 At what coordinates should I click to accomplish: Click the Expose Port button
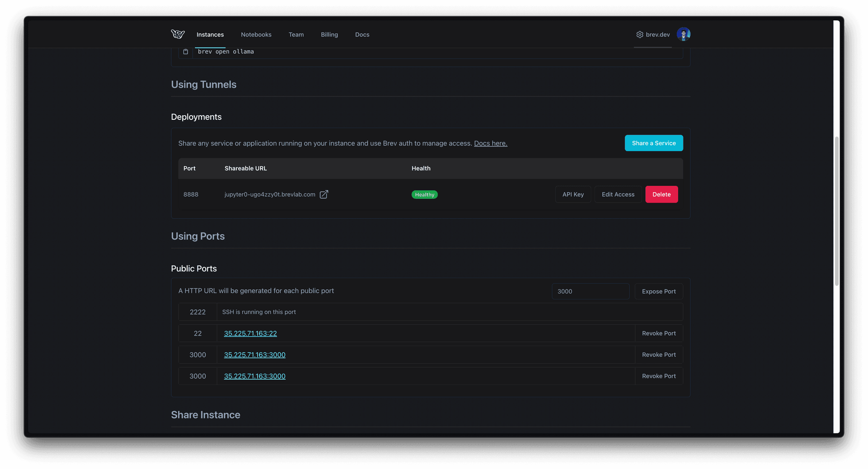(x=658, y=292)
